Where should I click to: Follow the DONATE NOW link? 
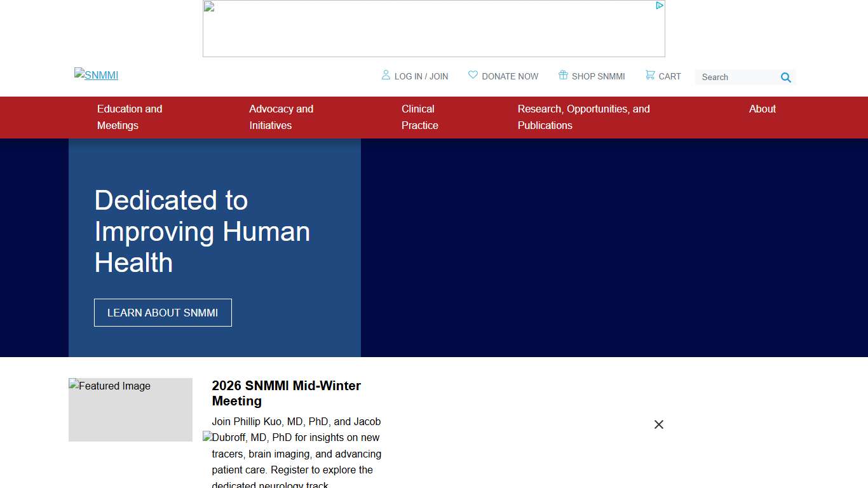(510, 76)
